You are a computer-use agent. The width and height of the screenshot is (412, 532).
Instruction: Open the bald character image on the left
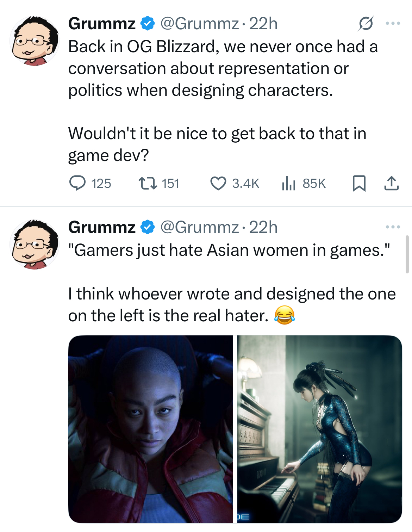coord(151,429)
